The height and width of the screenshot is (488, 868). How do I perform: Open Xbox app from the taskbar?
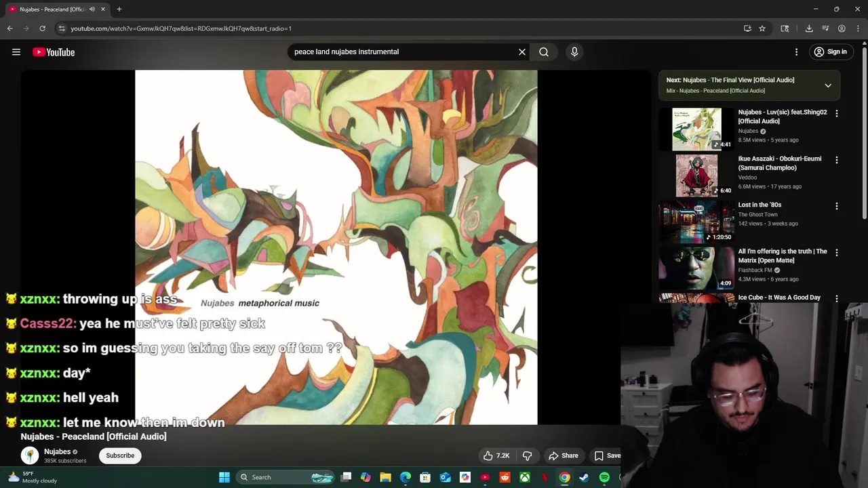[x=525, y=477]
